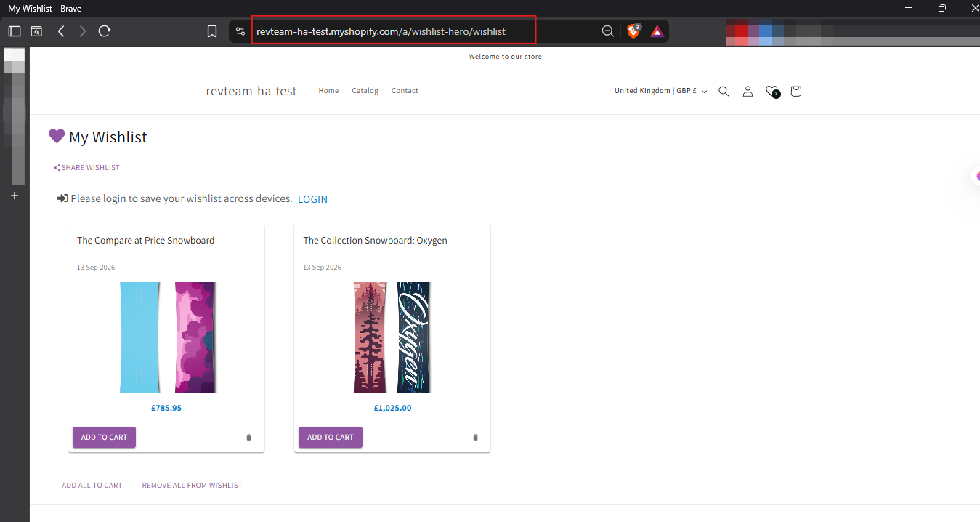Open the shopping cart bag icon

point(796,92)
